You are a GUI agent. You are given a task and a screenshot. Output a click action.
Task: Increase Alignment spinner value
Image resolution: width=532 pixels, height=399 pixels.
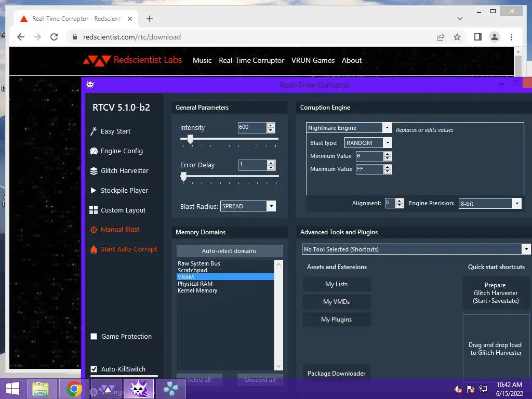[x=400, y=201]
